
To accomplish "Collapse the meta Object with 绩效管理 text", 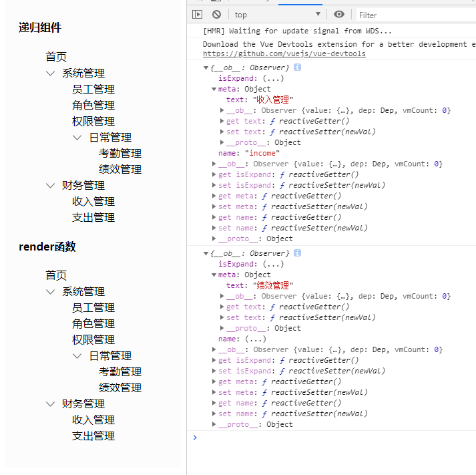I will [214, 275].
